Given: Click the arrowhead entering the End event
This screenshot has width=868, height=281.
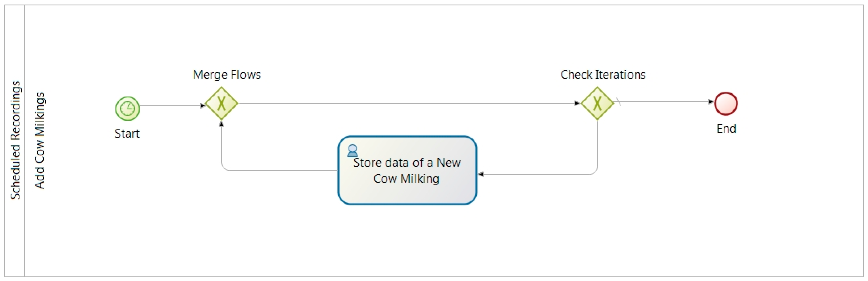Looking at the screenshot, I should (x=711, y=102).
